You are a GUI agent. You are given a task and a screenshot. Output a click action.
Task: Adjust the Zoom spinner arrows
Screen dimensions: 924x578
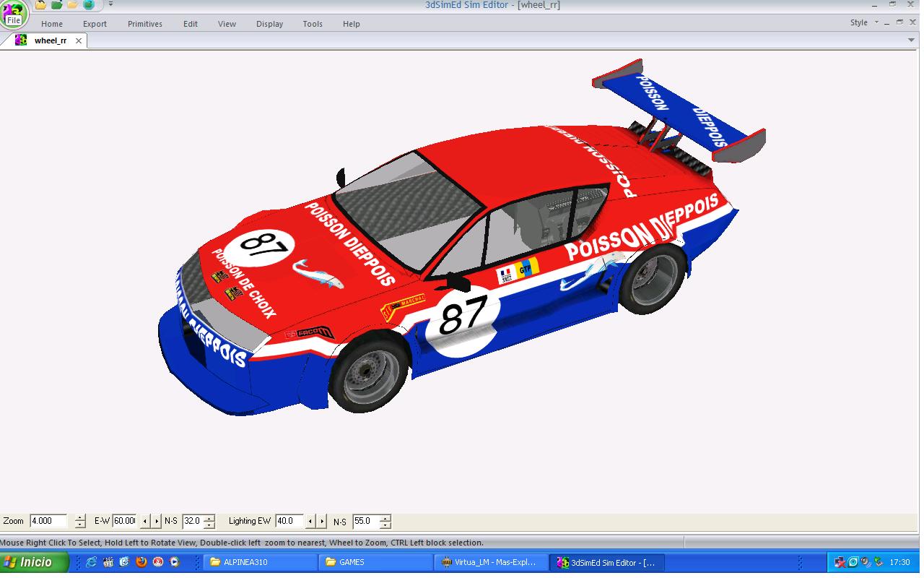tap(80, 521)
